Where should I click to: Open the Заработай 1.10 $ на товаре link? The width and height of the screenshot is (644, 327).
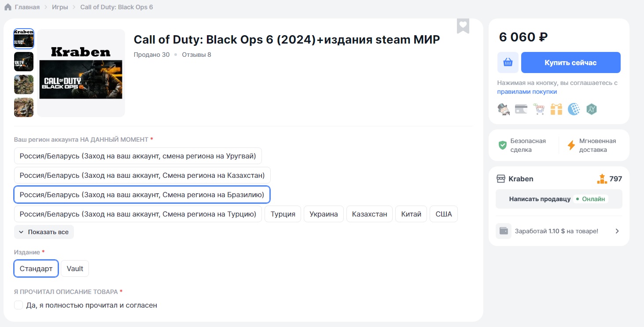click(x=556, y=231)
